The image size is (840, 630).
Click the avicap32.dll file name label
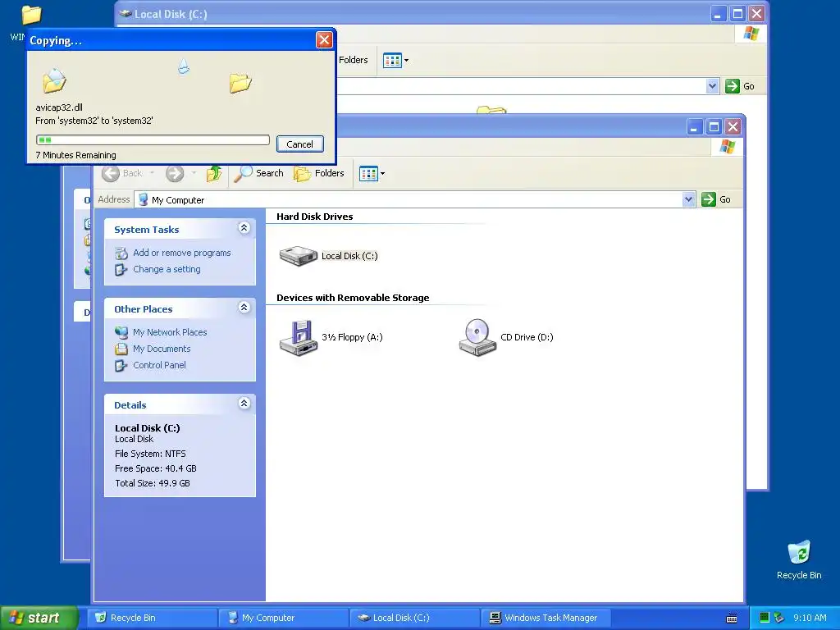coord(59,107)
